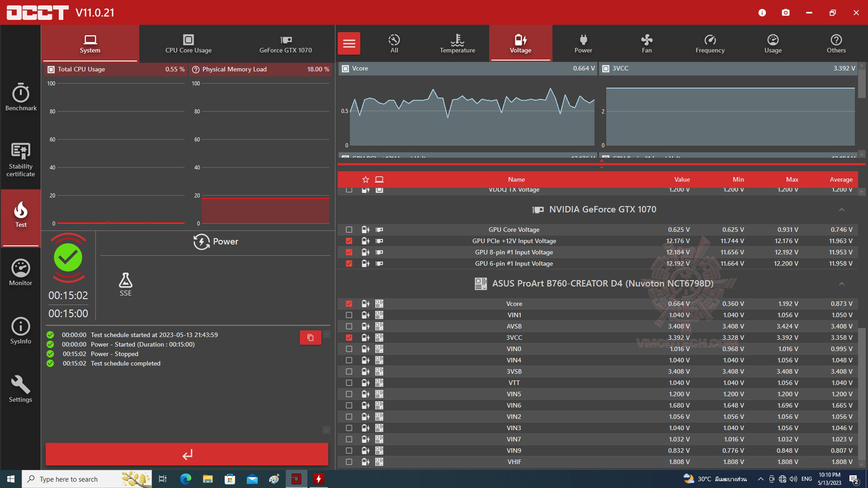This screenshot has width=868, height=488.
Task: Collapse the NVIDIA GeForce GTX 1070 group
Action: point(841,210)
